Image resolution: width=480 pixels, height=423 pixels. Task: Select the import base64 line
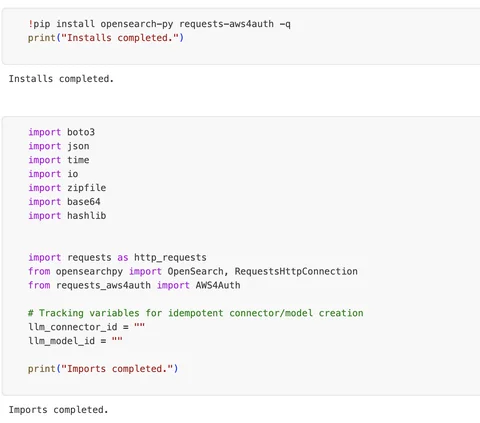pyautogui.click(x=64, y=202)
